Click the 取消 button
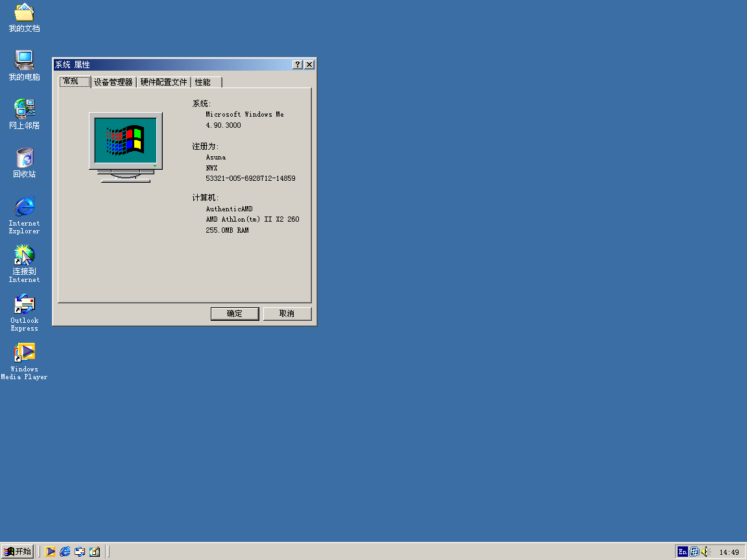The width and height of the screenshot is (747, 560). [287, 314]
